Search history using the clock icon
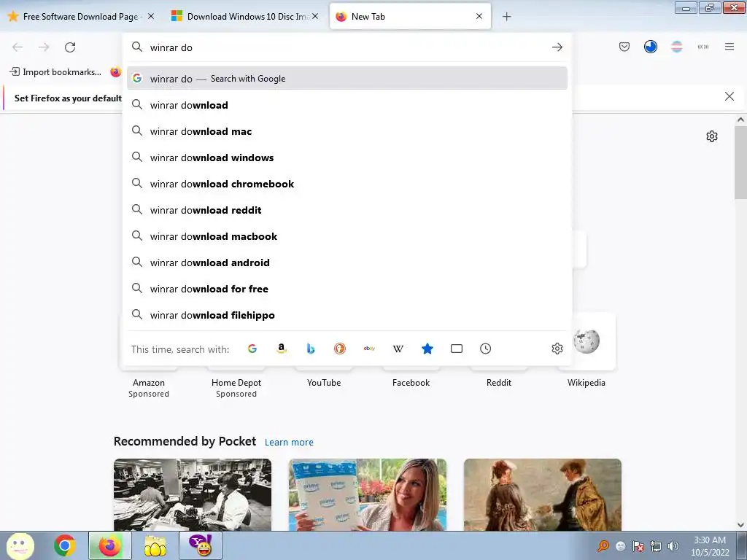This screenshot has height=560, width=747. click(x=485, y=349)
